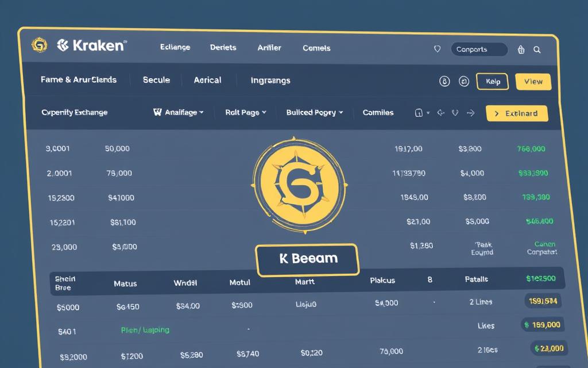588x368 pixels.
Task: Click the green 768,000 value
Action: pyautogui.click(x=531, y=149)
